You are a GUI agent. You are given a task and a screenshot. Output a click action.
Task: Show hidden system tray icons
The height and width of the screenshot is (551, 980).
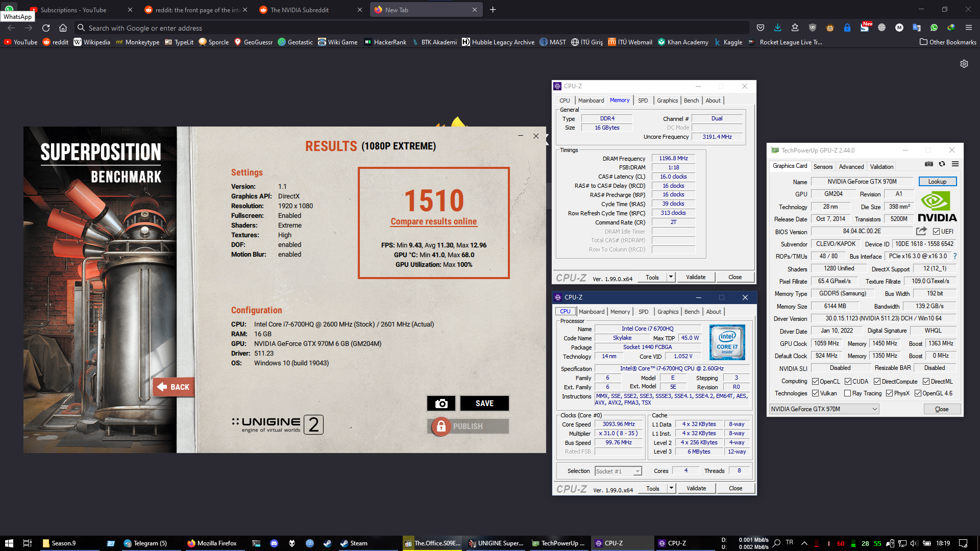click(x=804, y=543)
